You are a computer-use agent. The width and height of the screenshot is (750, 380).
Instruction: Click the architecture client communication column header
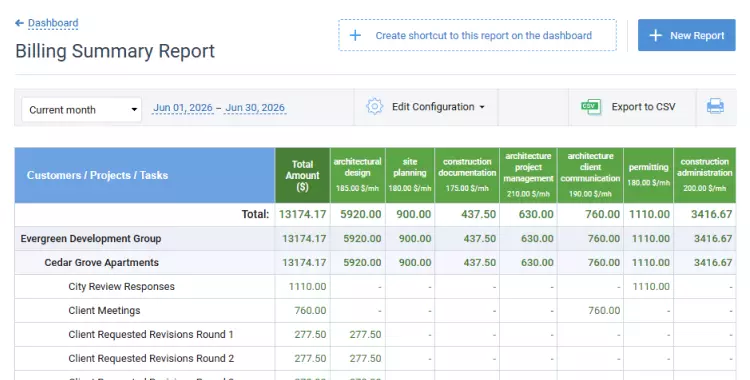pos(590,175)
